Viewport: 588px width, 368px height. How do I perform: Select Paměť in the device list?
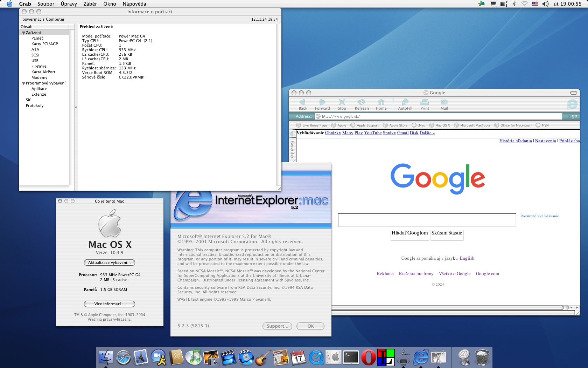(x=37, y=38)
